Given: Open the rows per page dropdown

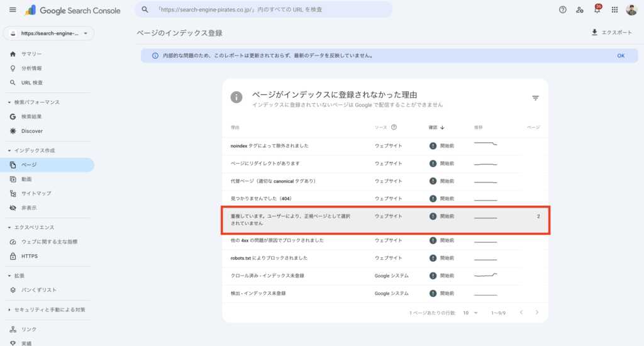Looking at the screenshot, I should pyautogui.click(x=471, y=313).
